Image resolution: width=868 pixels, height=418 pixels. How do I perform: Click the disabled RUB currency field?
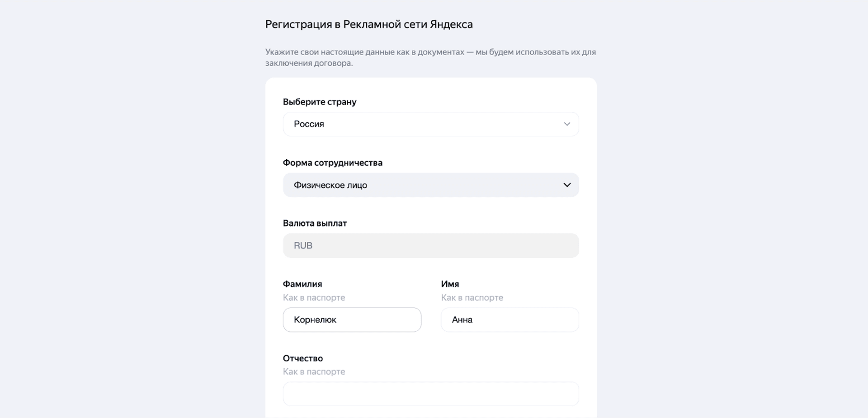[x=430, y=246]
